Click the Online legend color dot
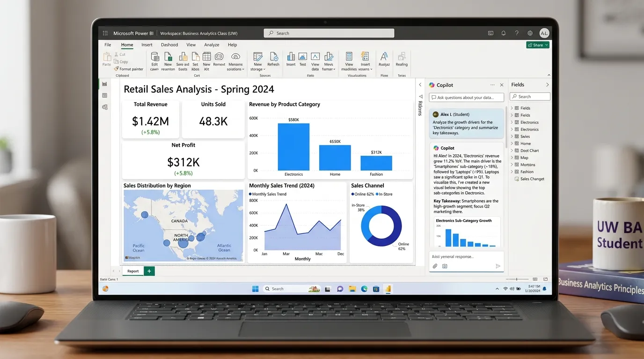The height and width of the screenshot is (359, 644). point(352,194)
